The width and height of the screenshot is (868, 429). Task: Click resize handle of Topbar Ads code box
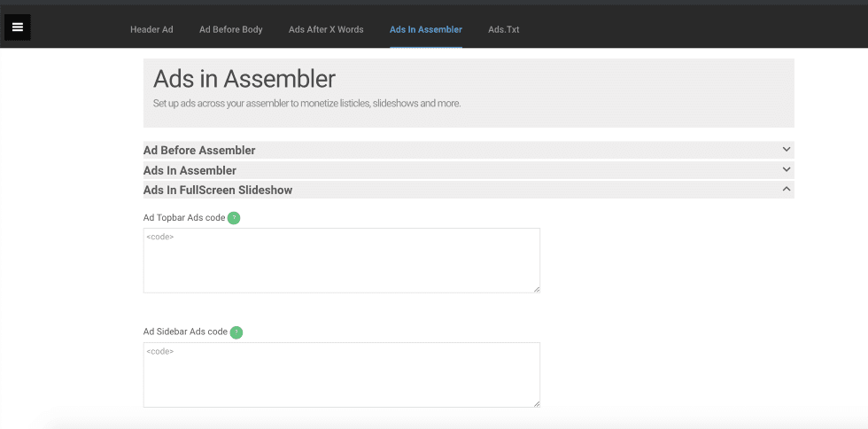[x=536, y=288]
